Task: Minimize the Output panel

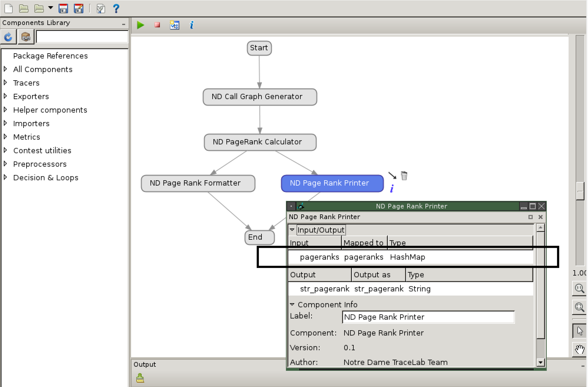Action: tap(583, 366)
